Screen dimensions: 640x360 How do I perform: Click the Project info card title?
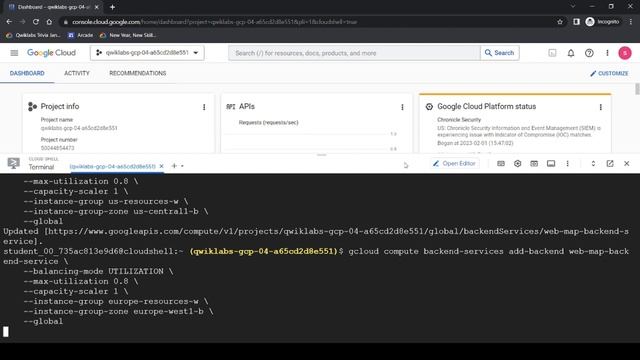60,107
